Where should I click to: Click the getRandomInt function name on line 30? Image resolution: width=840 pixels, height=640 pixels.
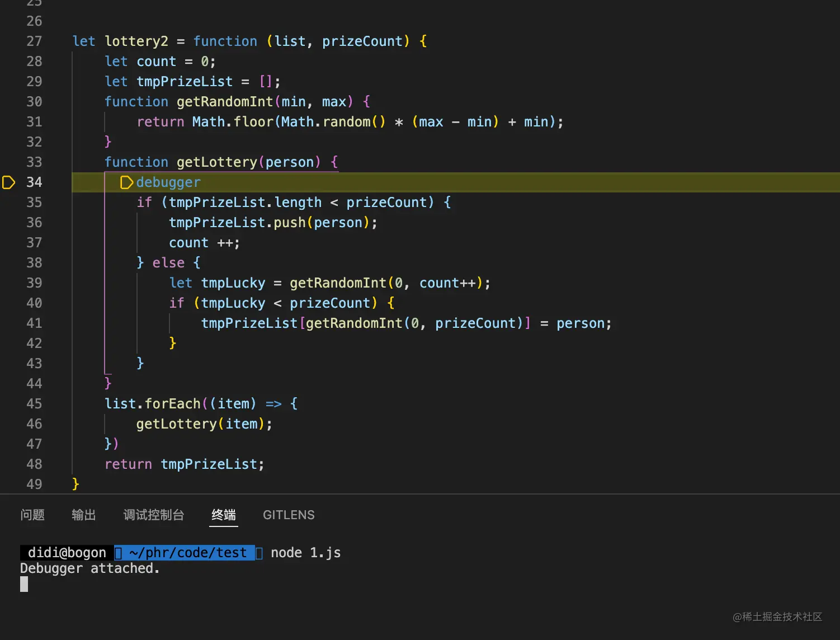click(x=225, y=102)
